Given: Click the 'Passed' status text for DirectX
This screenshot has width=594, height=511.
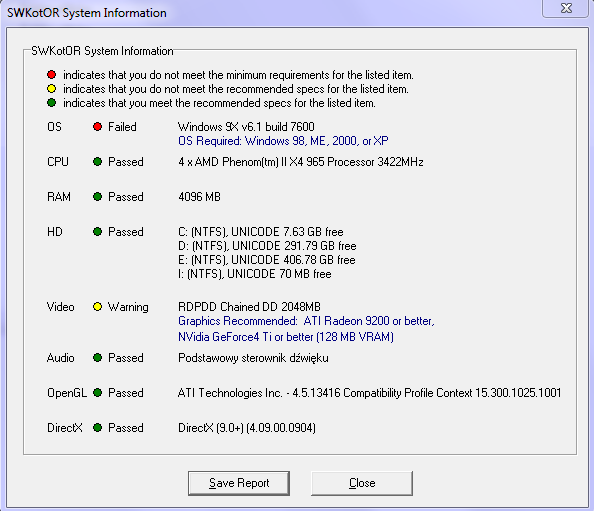Looking at the screenshot, I should pos(125,428).
